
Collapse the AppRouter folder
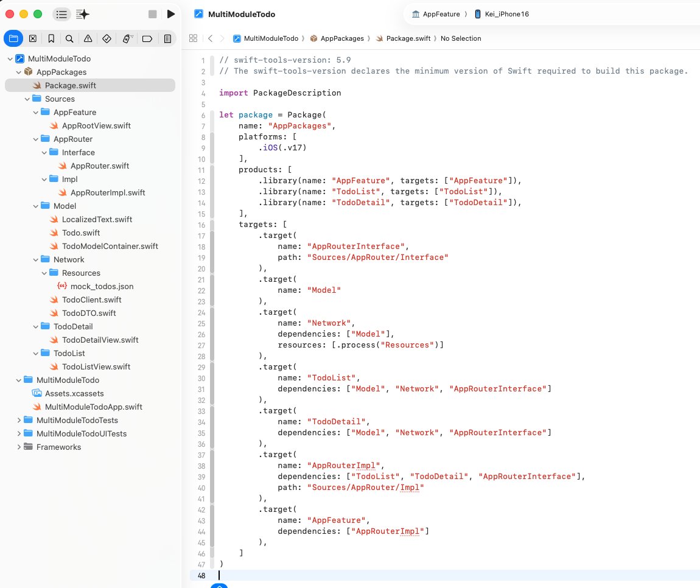pos(35,139)
